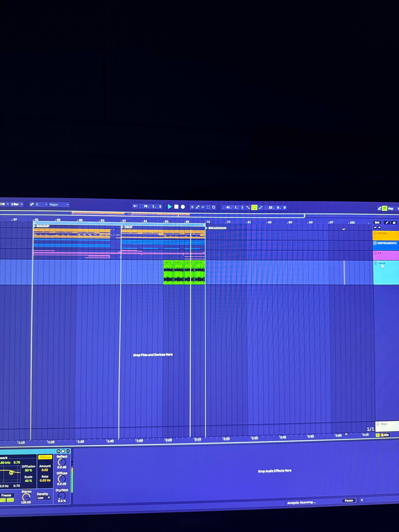The width and height of the screenshot is (399, 532).
Task: Open the reverb device options ellipsis icon
Action: point(68,451)
